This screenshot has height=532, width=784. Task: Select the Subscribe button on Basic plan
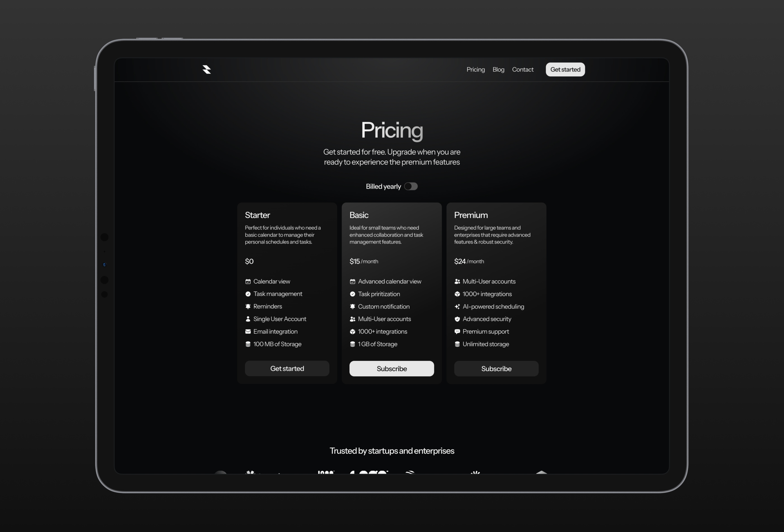click(392, 368)
